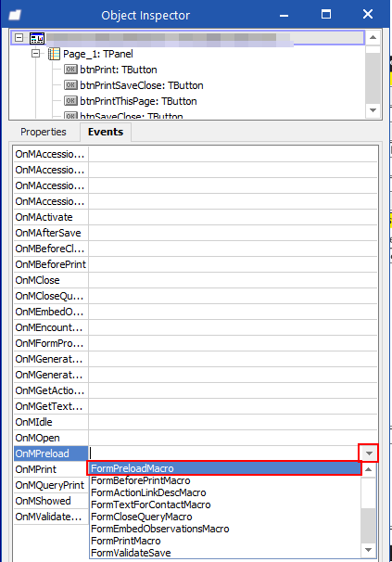392x562 pixels.
Task: Open the OnMPreload dropdown arrow
Action: coord(369,453)
